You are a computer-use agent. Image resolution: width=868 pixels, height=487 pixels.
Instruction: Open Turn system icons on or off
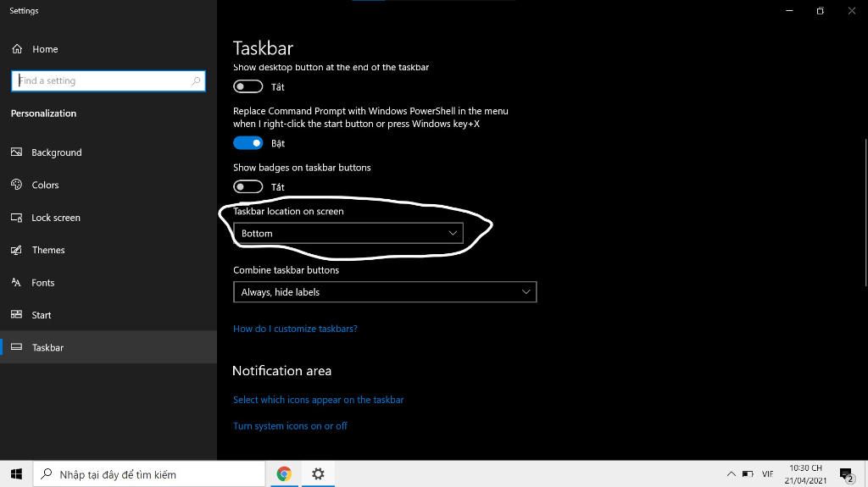[x=290, y=425]
